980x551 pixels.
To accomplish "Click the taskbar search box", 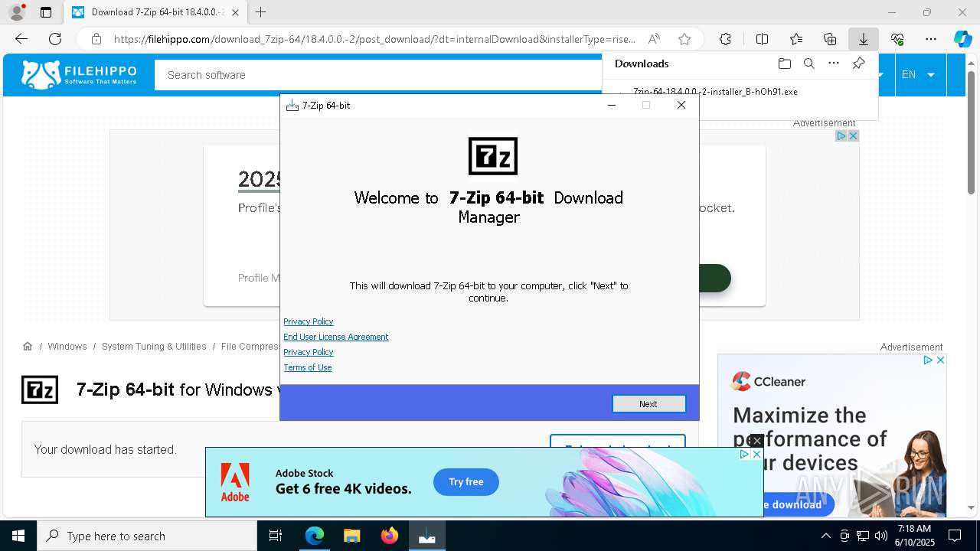I will coord(147,536).
